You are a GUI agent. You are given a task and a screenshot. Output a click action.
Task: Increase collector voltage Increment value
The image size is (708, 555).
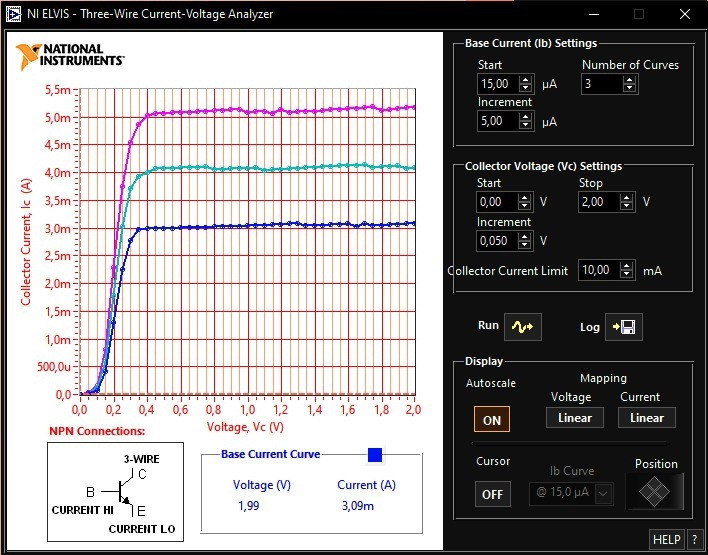point(524,237)
